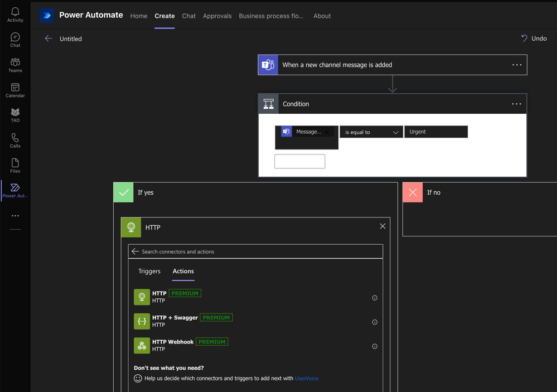557x392 pixels.
Task: Click the Power Automate logo icon
Action: tap(46, 16)
